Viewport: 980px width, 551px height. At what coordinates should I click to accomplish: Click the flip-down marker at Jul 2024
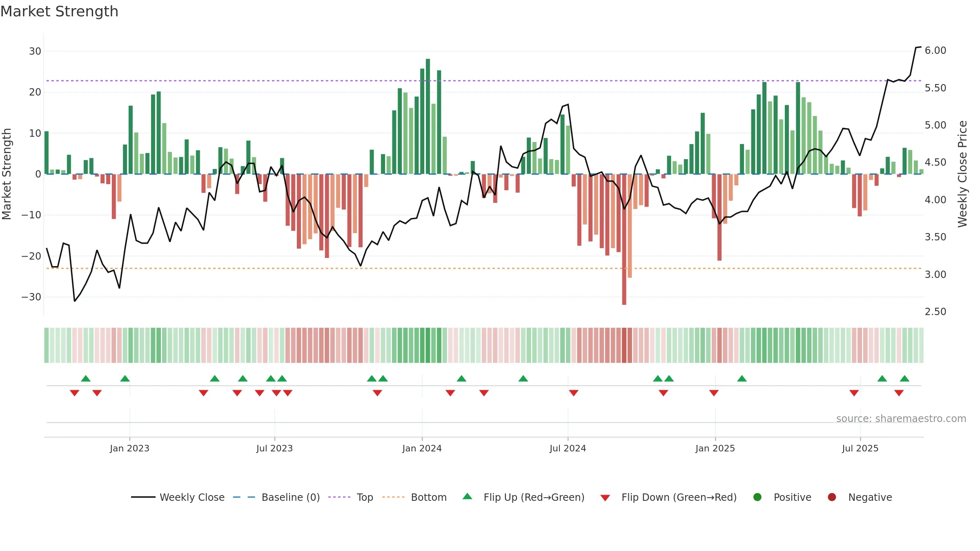pyautogui.click(x=574, y=393)
